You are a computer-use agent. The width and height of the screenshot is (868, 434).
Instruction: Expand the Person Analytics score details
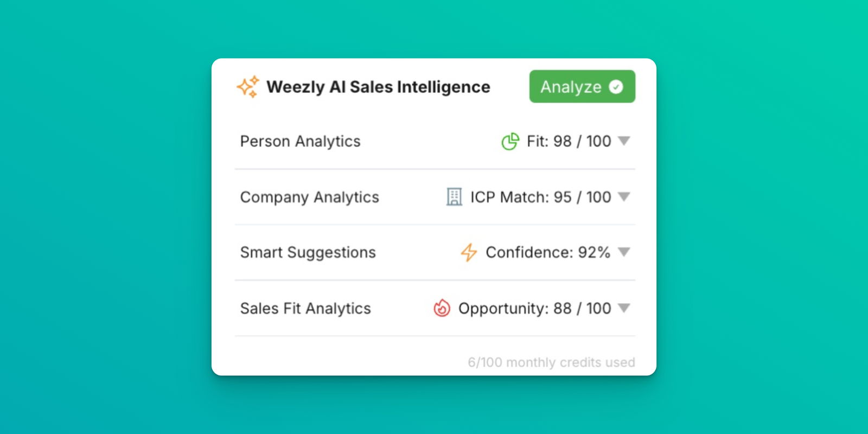pyautogui.click(x=624, y=141)
